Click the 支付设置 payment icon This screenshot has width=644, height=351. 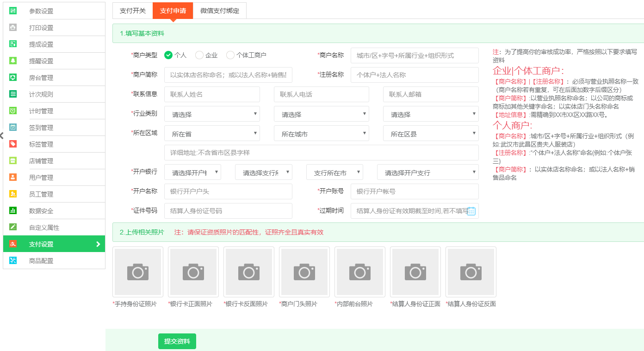[13, 244]
